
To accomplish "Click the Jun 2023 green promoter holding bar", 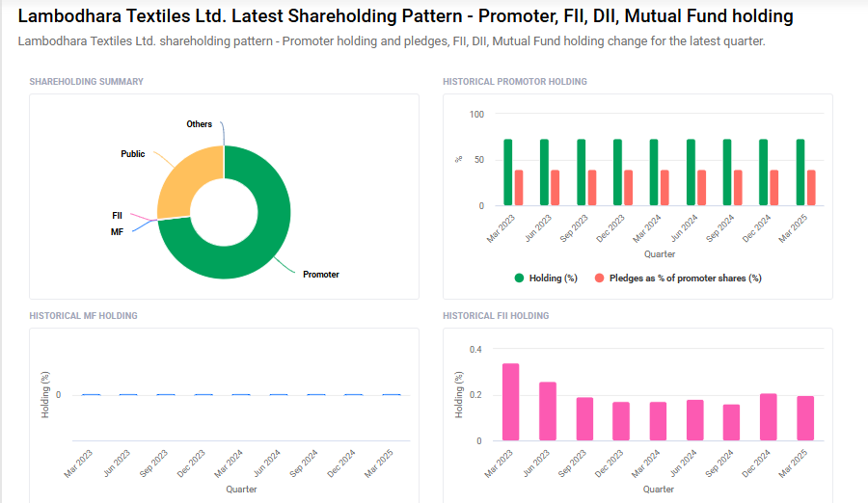I will (x=544, y=172).
